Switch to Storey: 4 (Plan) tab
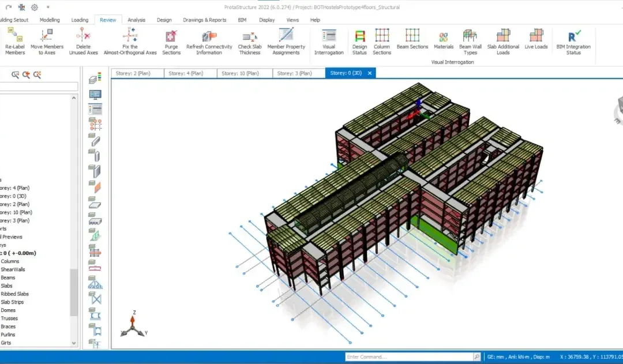Viewport: 623px width, 364px height. click(x=186, y=73)
